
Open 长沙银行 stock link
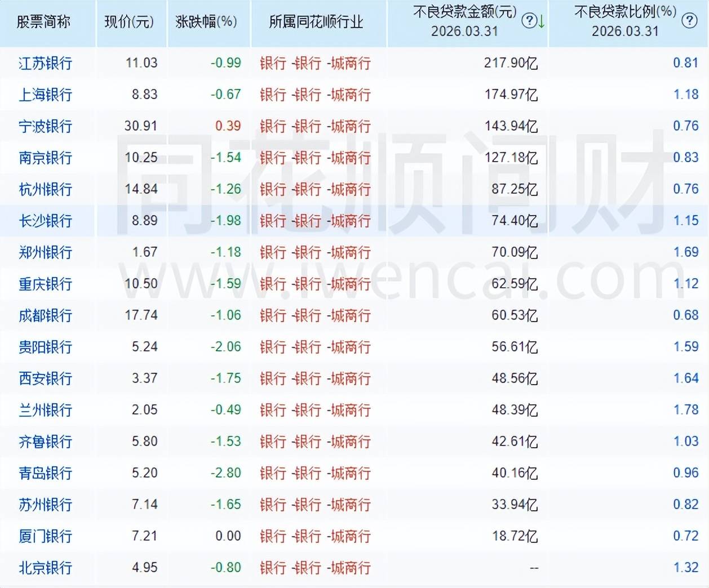pos(46,221)
